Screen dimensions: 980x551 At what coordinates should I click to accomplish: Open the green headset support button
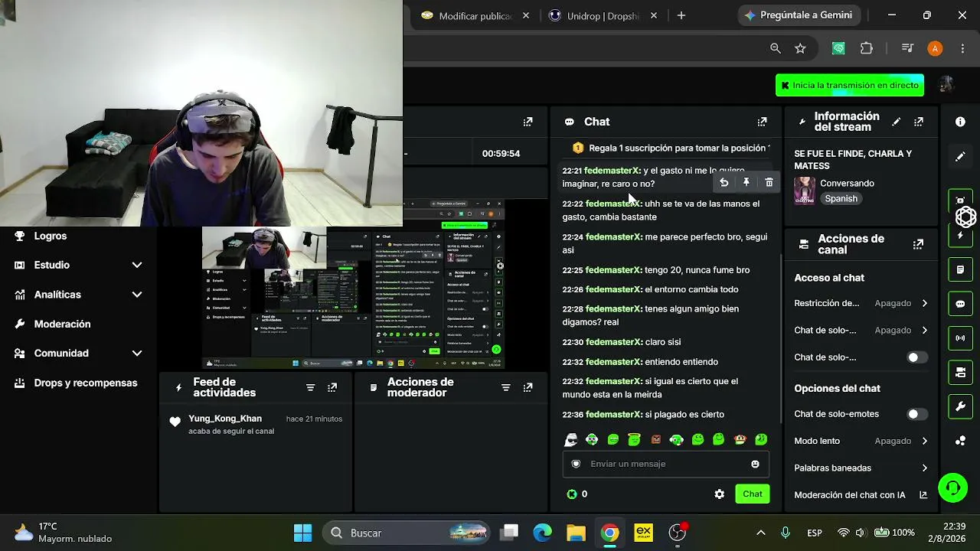point(952,487)
